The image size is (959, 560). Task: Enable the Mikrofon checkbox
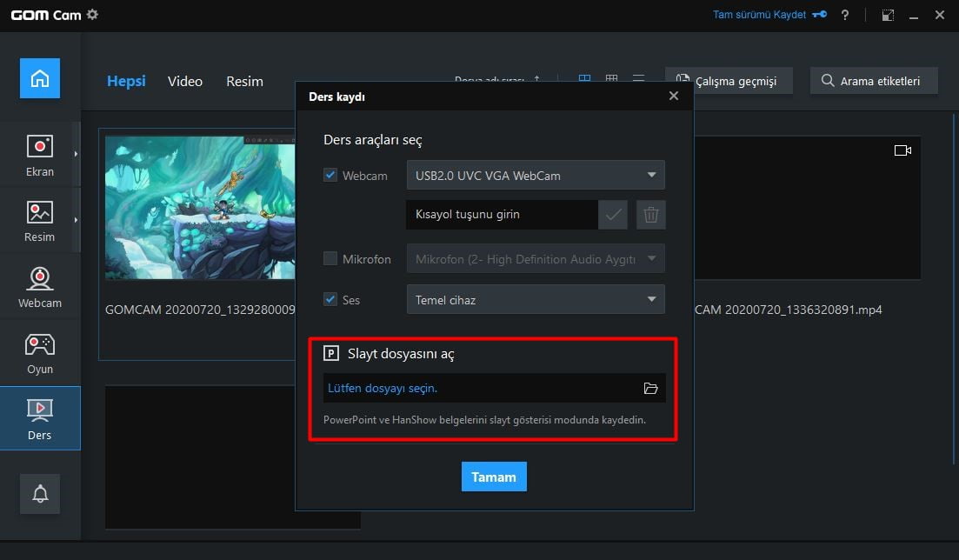[330, 258]
